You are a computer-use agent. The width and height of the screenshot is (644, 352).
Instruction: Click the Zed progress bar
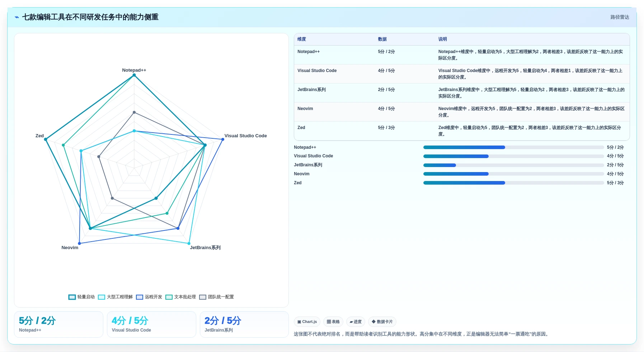tap(513, 183)
